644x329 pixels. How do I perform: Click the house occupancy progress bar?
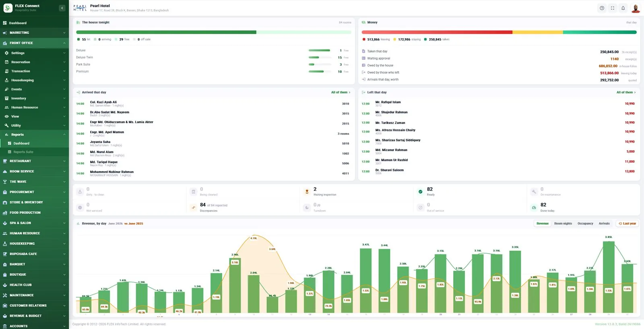[214, 32]
